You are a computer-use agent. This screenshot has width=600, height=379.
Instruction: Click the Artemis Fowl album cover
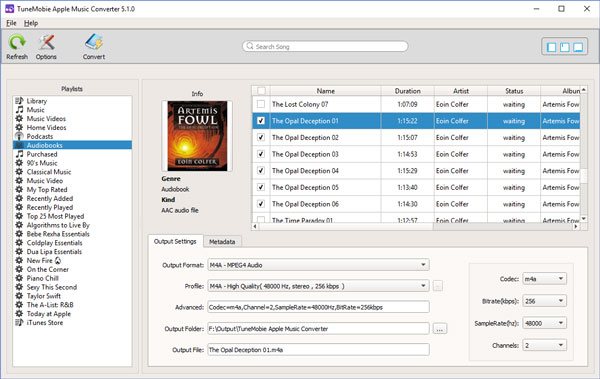coord(197,136)
